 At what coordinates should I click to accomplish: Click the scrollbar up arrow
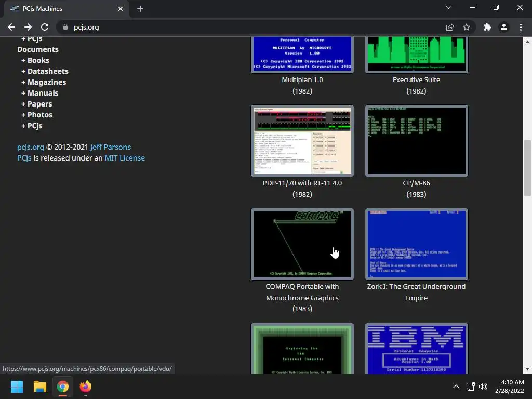[x=527, y=42]
